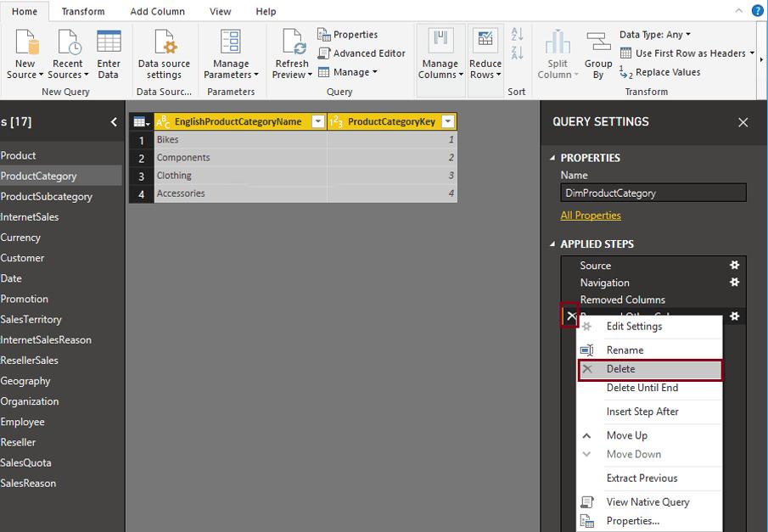768x532 pixels.
Task: Open Data source settings
Action: click(x=164, y=42)
